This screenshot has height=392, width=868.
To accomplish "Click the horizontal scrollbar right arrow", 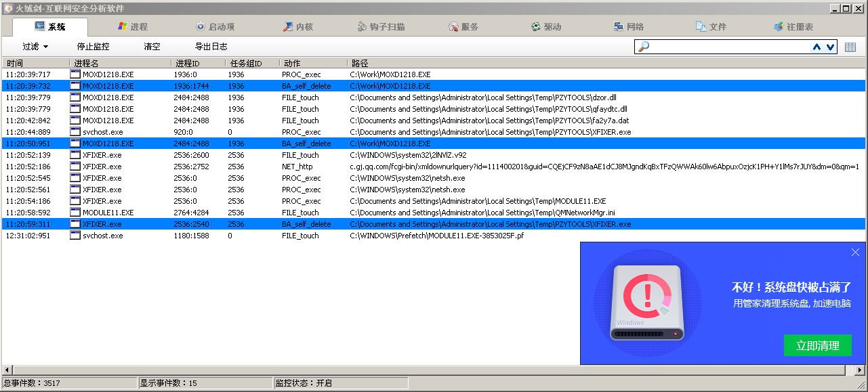I will (861, 370).
